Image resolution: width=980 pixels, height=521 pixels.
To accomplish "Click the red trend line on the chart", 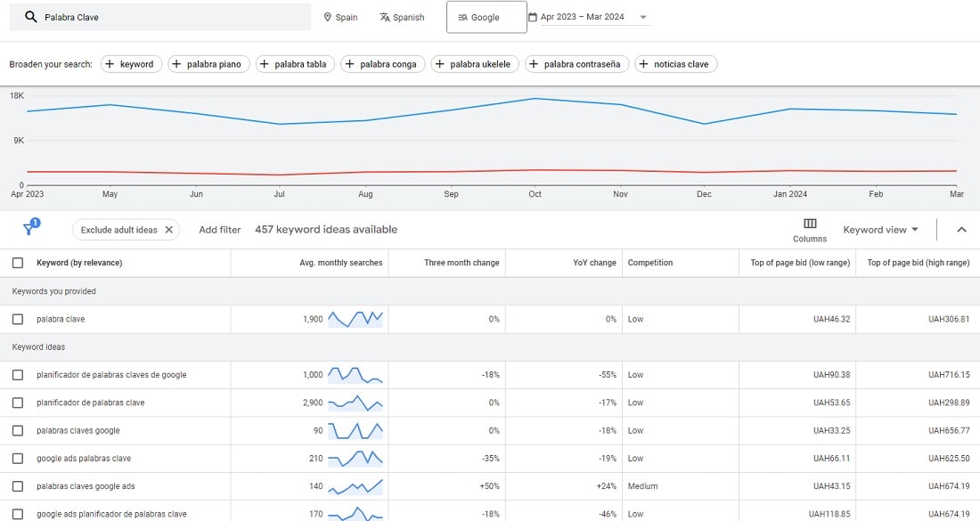I will 490,172.
